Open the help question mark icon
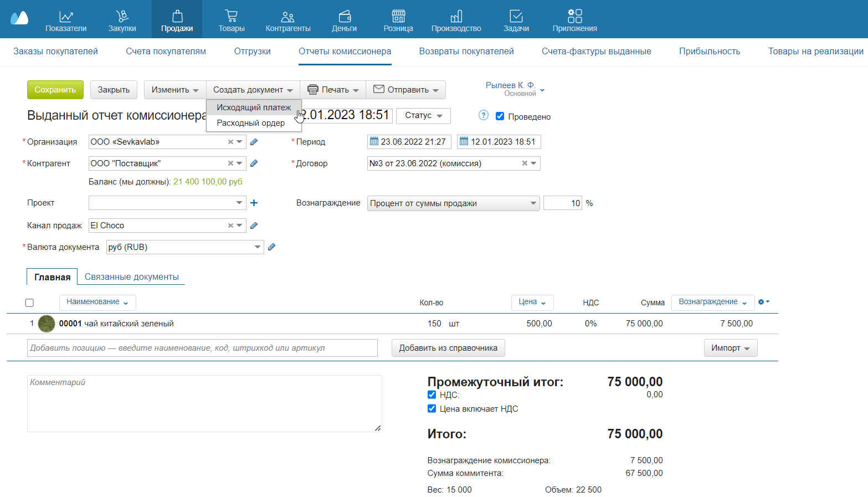The image size is (868, 497). click(483, 116)
